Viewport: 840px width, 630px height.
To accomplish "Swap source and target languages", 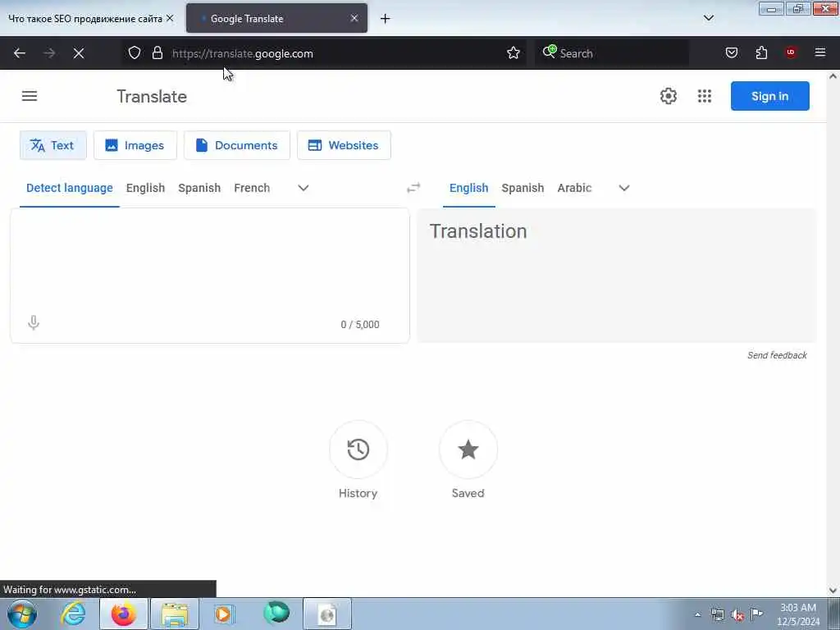I will tap(413, 188).
